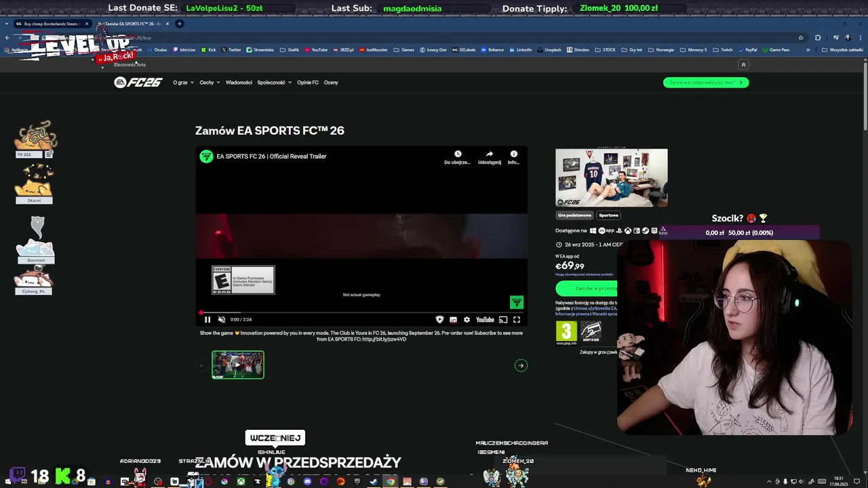
Task: Close the Borderlands Steam tab
Action: click(x=87, y=24)
